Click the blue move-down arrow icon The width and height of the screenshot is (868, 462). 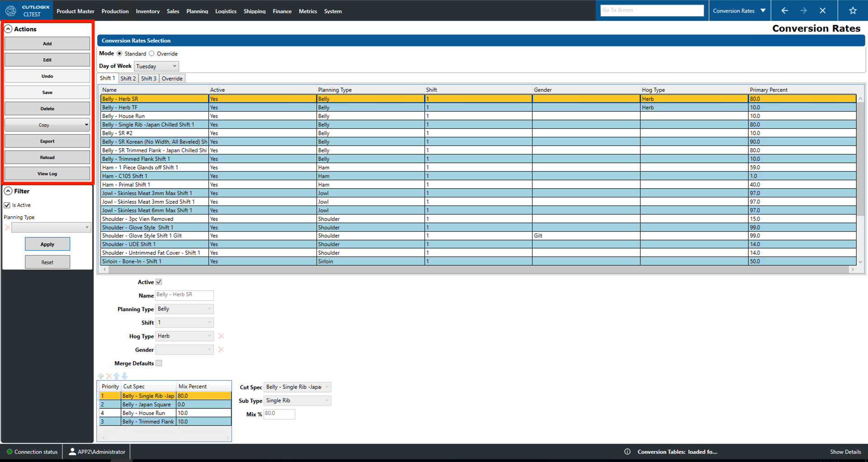(125, 376)
